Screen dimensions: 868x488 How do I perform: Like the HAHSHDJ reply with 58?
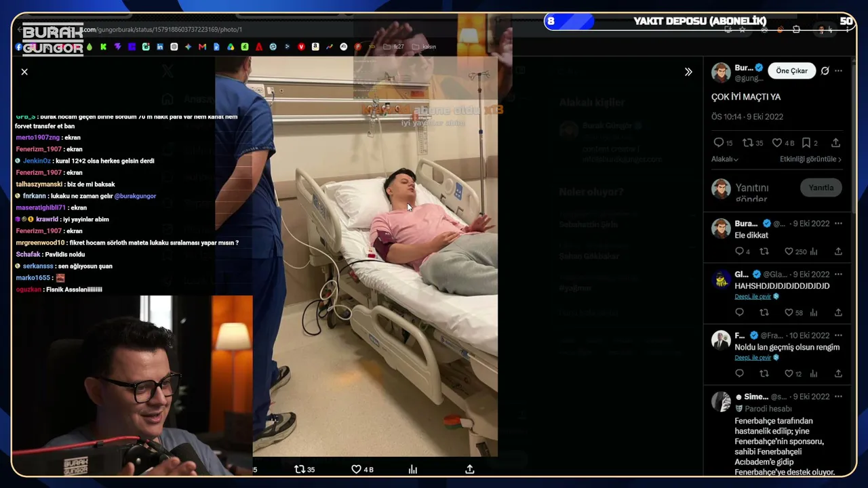[x=793, y=312]
